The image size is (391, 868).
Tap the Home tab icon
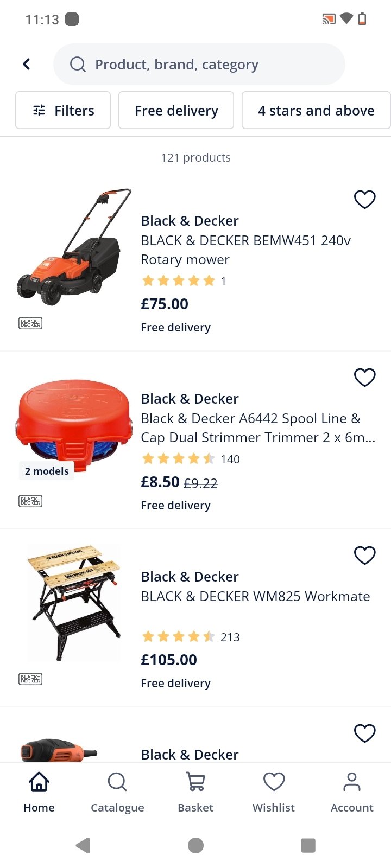tap(39, 782)
